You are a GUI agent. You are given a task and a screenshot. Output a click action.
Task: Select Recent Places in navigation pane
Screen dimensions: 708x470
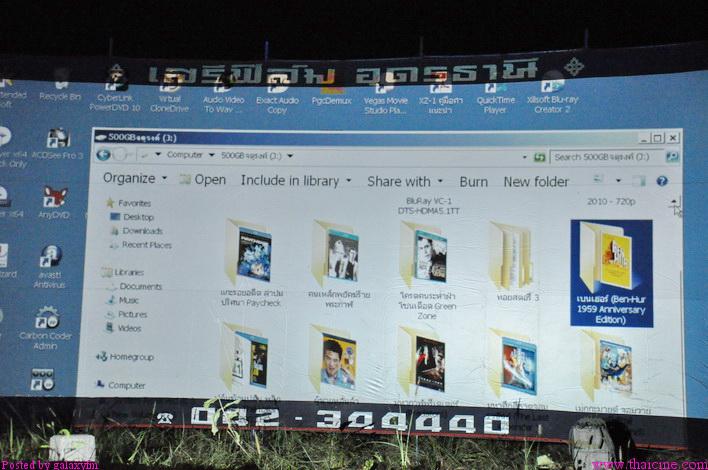pyautogui.click(x=140, y=245)
